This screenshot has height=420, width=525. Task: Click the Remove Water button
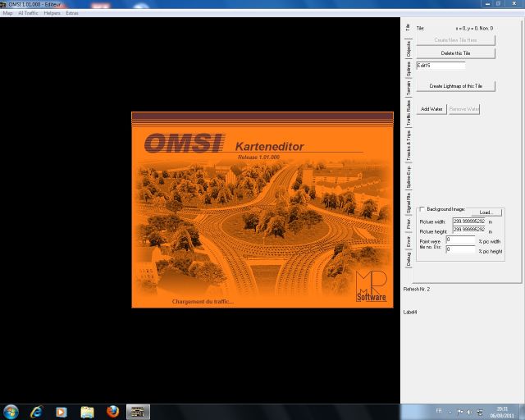pyautogui.click(x=464, y=109)
